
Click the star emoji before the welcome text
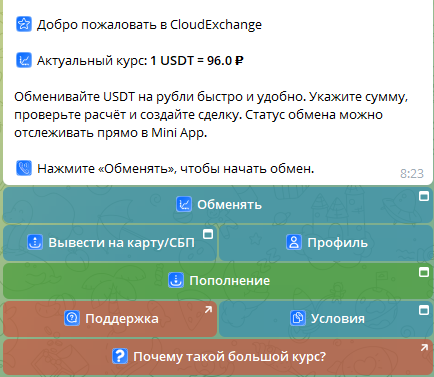pos(24,24)
